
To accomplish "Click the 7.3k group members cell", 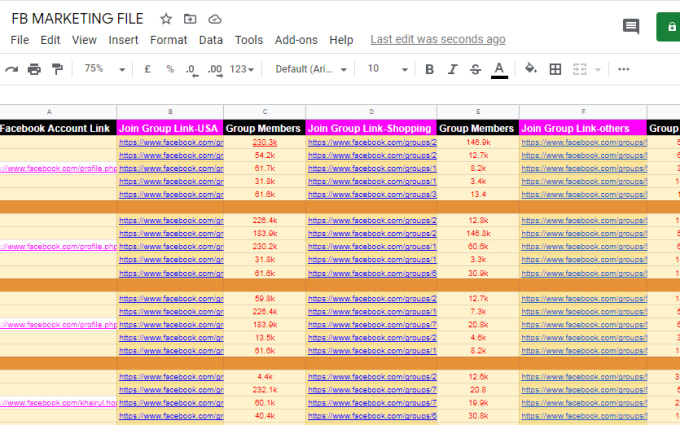I will (x=478, y=311).
